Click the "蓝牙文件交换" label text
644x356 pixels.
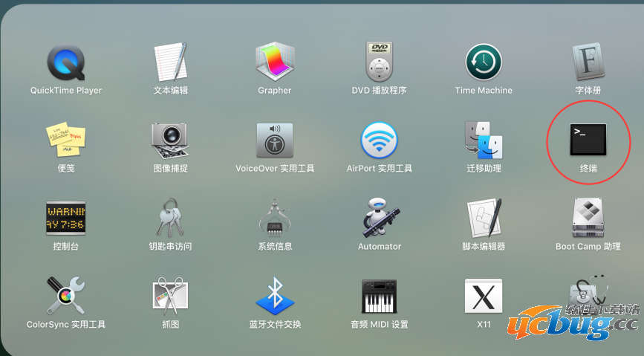point(275,325)
